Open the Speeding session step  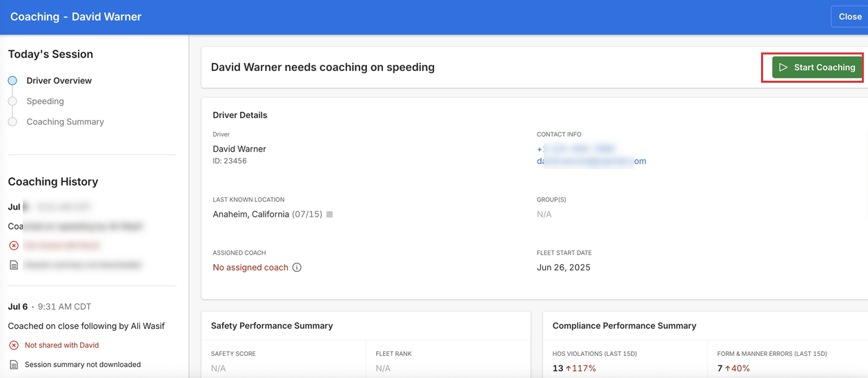click(x=45, y=101)
